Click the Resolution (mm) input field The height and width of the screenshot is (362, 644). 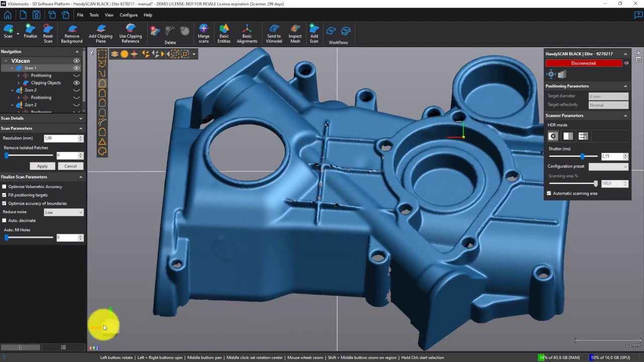tap(60, 138)
